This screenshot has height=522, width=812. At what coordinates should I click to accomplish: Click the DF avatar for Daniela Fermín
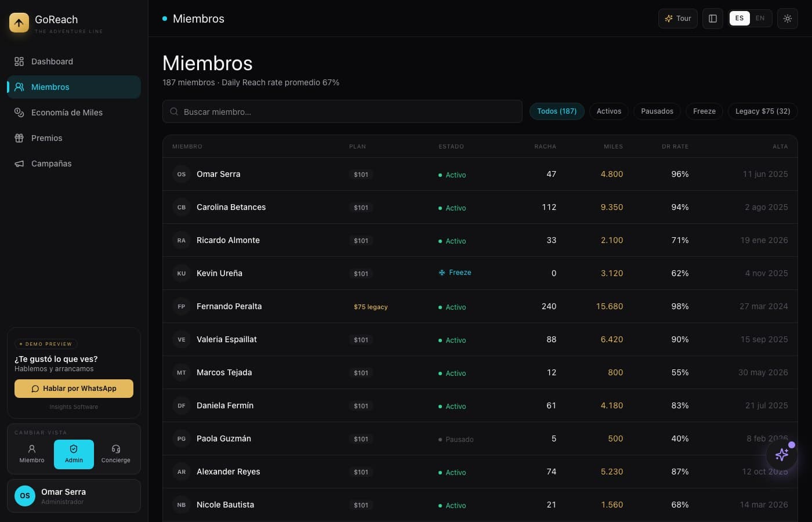182,405
